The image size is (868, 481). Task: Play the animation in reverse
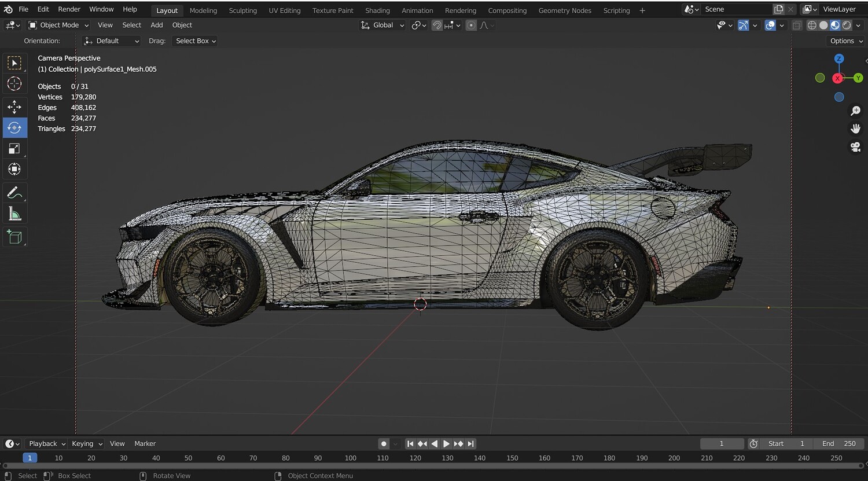[435, 444]
